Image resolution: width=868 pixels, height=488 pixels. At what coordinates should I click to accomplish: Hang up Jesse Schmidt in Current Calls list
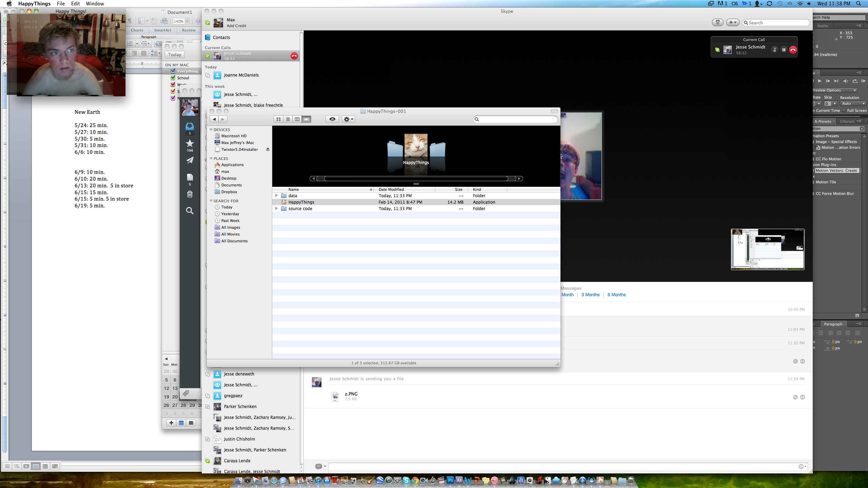tap(294, 56)
